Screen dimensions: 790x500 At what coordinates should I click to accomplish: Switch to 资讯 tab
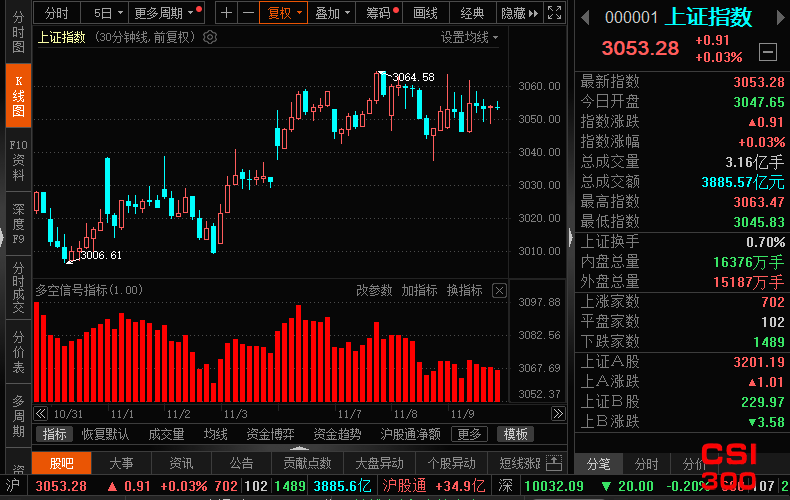(x=181, y=463)
